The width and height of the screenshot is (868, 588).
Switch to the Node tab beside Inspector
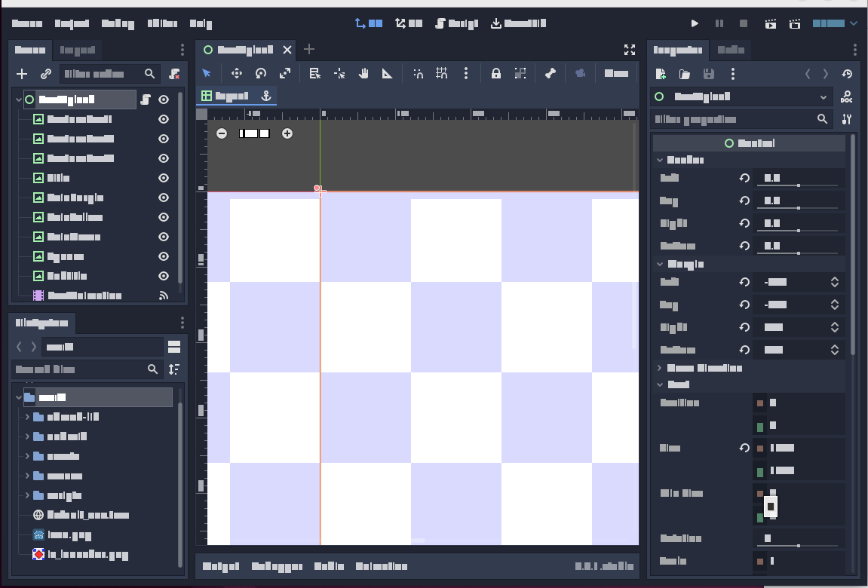(731, 50)
